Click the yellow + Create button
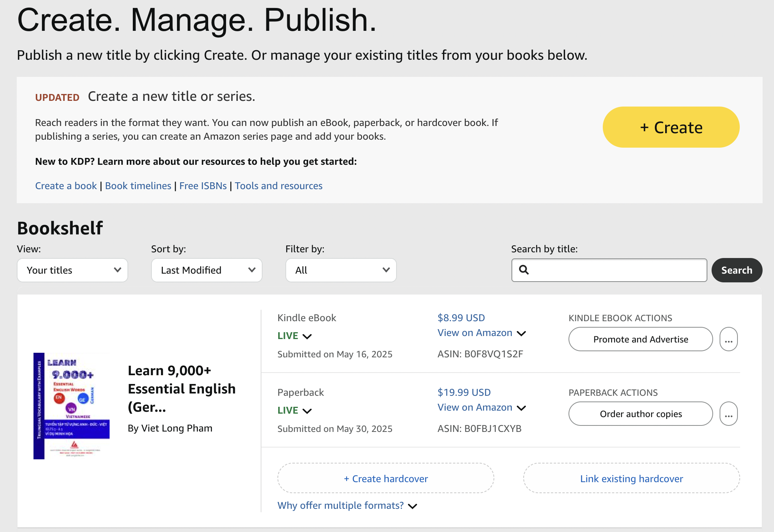 [x=671, y=127]
